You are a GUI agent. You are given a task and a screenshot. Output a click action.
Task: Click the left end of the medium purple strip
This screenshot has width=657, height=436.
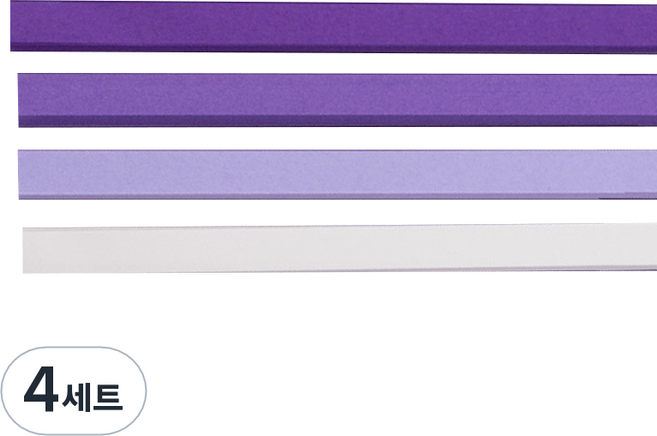pos(25,100)
